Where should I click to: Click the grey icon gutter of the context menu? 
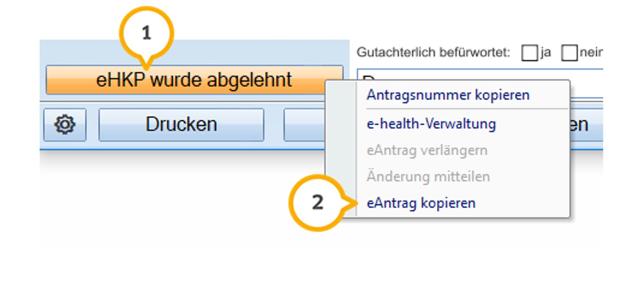342,149
